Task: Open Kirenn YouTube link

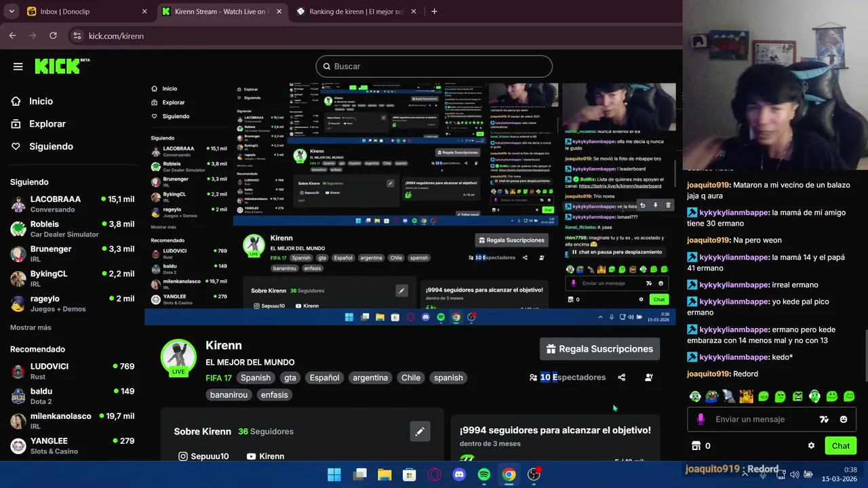Action: [265, 456]
